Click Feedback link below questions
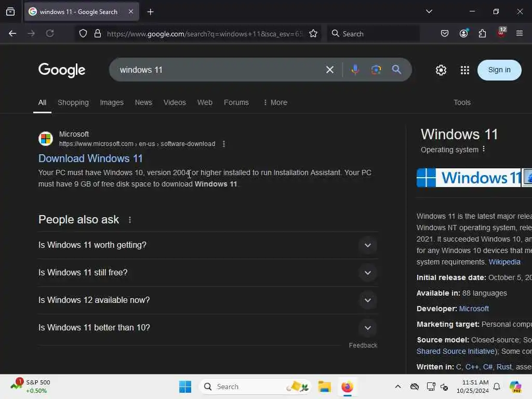 [363, 345]
